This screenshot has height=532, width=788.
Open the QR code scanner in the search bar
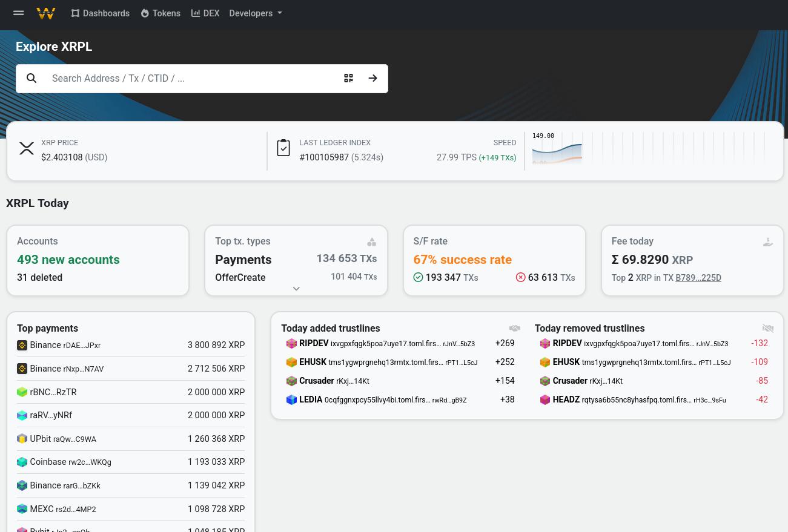point(348,78)
